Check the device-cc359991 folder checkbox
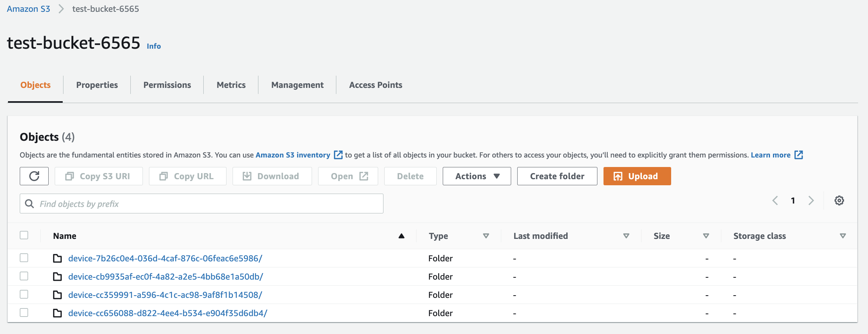The height and width of the screenshot is (334, 868). point(24,294)
